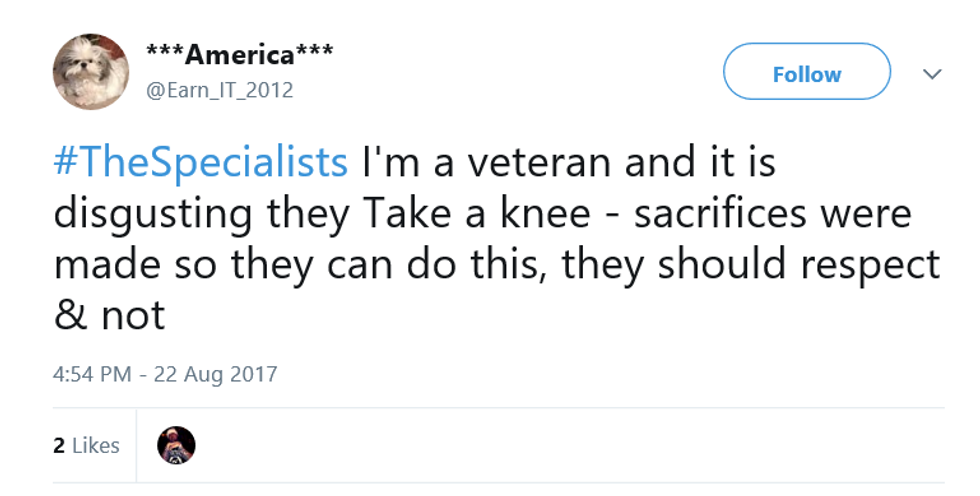Open the ***America*** display name
Viewport: 980px width, 496px height.
point(240,54)
